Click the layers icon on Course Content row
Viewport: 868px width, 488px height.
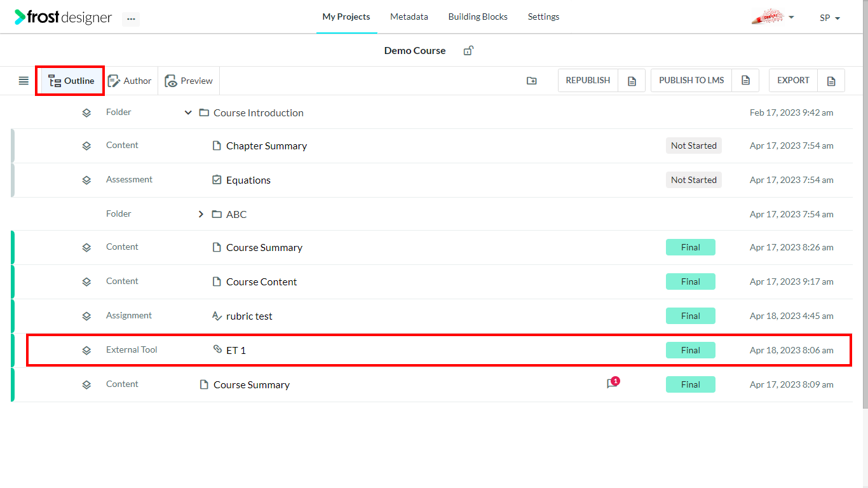(86, 281)
